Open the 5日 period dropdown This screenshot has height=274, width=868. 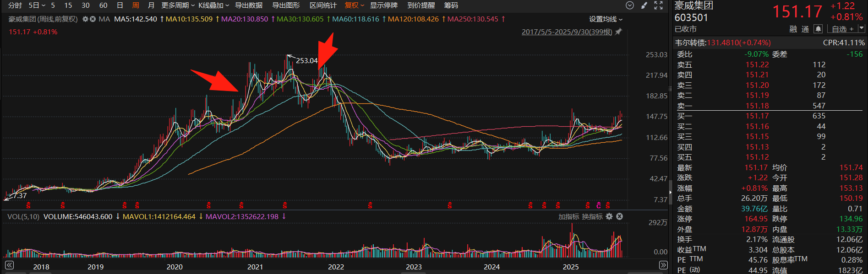37,5
